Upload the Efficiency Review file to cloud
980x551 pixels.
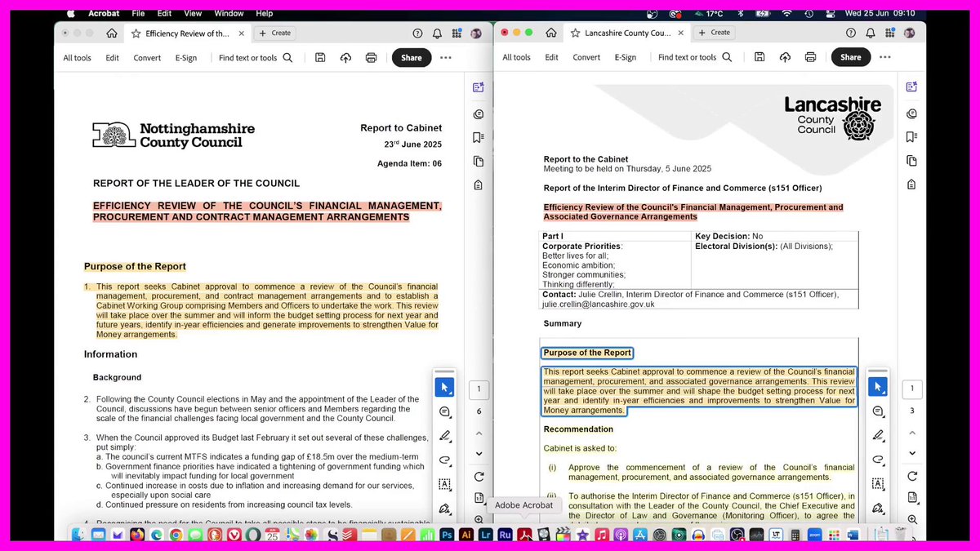345,57
